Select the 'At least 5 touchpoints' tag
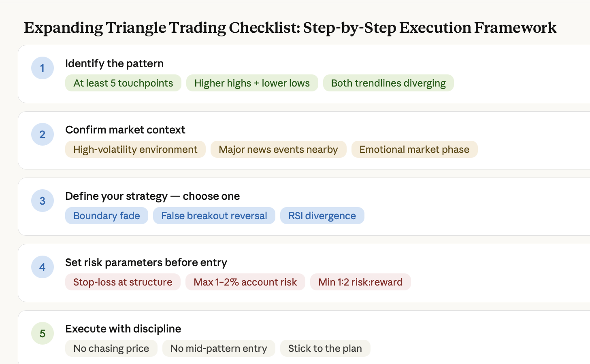Viewport: 590px width, 364px height. click(x=123, y=83)
